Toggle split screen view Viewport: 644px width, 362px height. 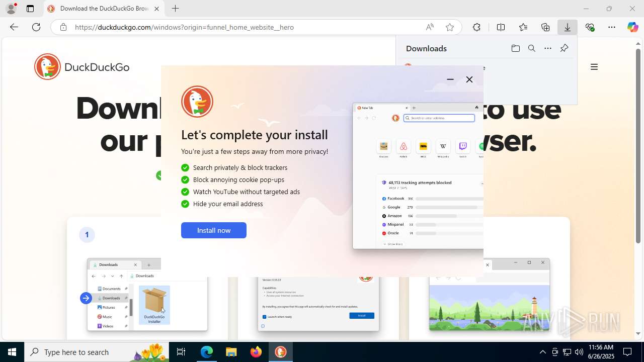click(x=501, y=27)
